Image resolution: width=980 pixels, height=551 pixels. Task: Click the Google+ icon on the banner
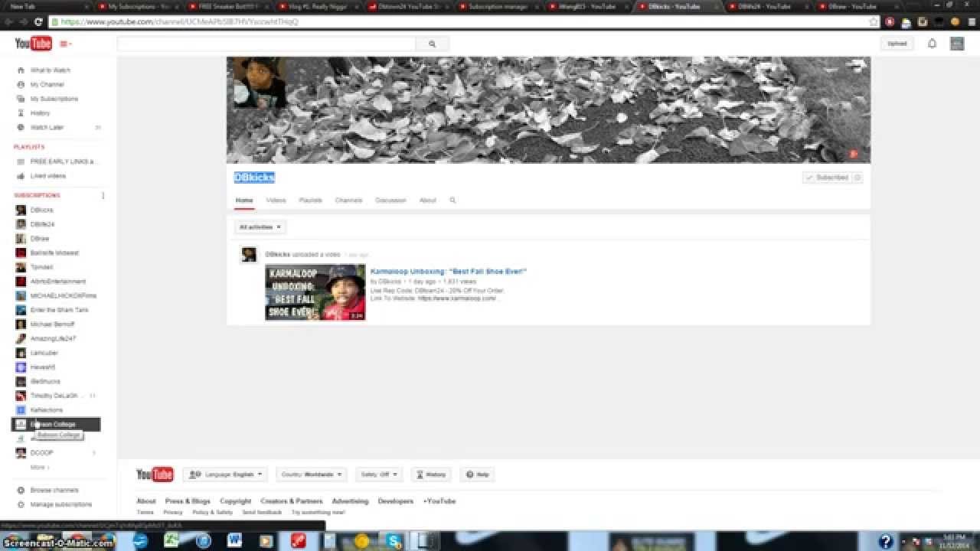[854, 154]
